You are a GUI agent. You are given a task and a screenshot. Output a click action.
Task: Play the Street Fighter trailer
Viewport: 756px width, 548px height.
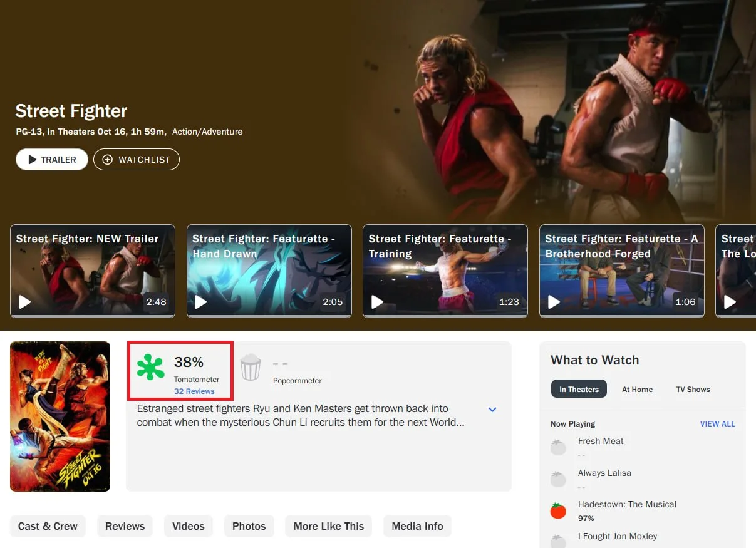(x=52, y=160)
